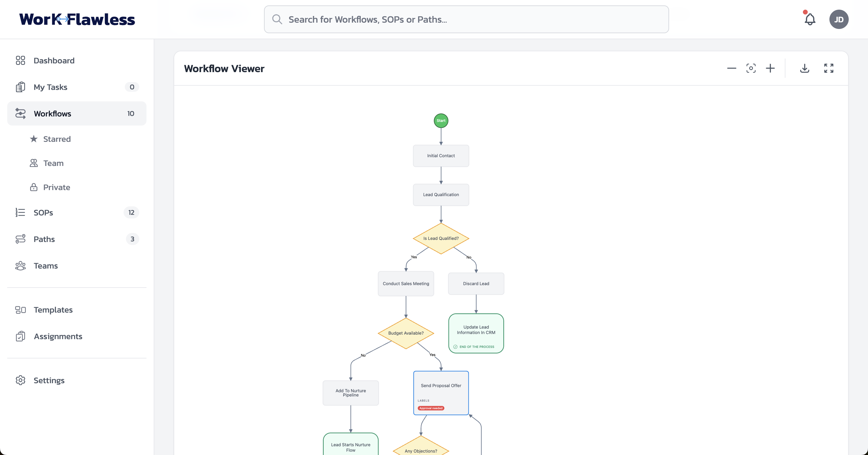Expand Workflow Viewer to fullscreen
The image size is (868, 455).
point(829,68)
